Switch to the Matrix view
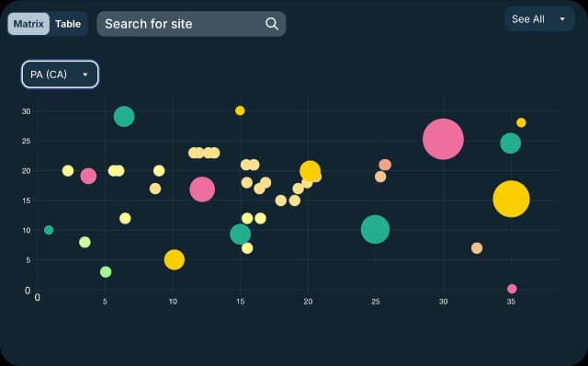588x366 pixels. coord(28,24)
